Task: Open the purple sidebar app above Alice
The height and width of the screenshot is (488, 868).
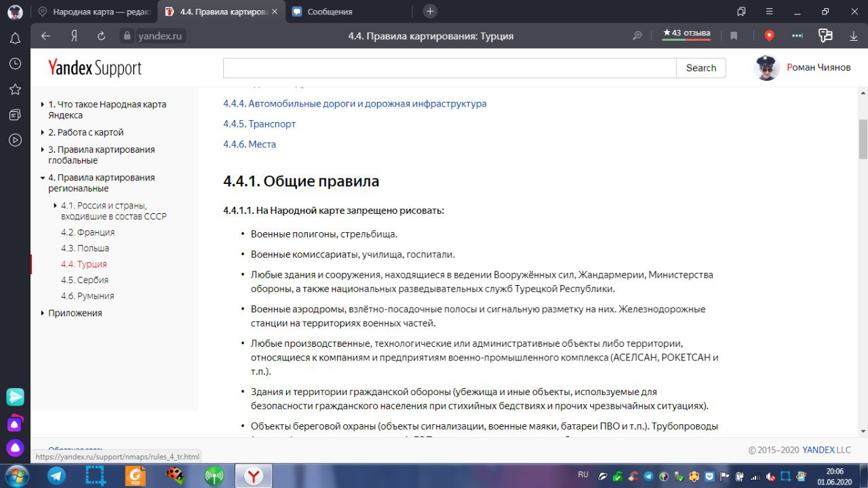Action: coord(15,423)
